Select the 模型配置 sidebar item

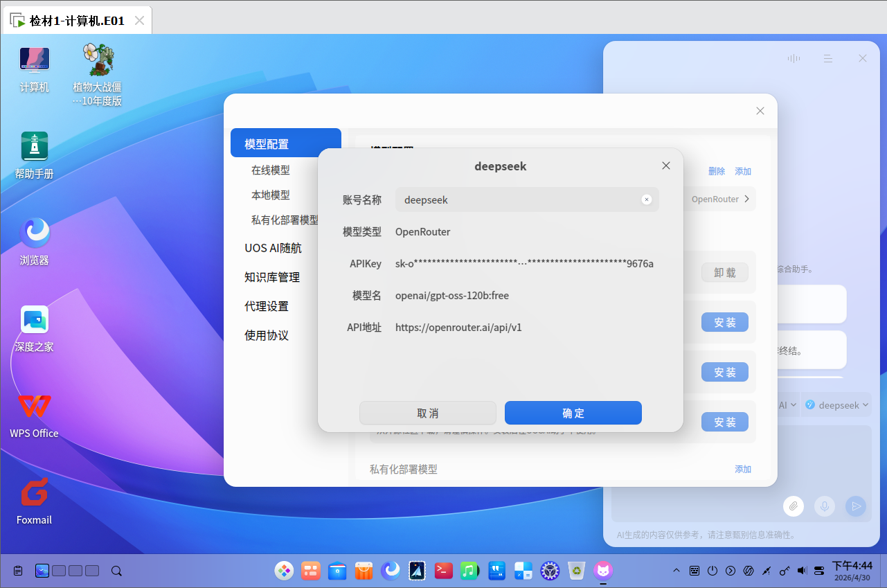tap(286, 143)
